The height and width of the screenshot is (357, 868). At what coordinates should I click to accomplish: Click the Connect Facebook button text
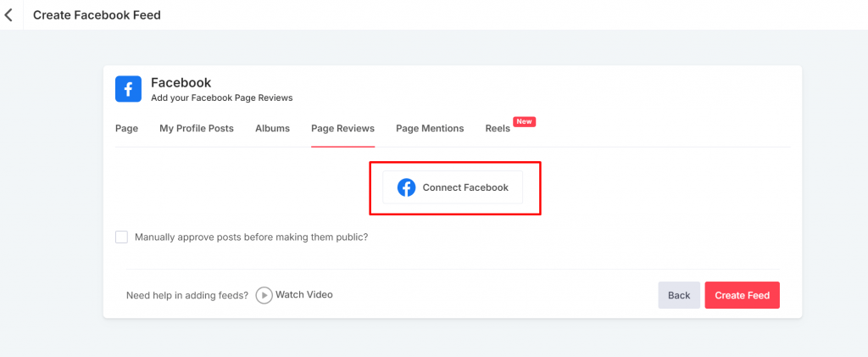465,187
